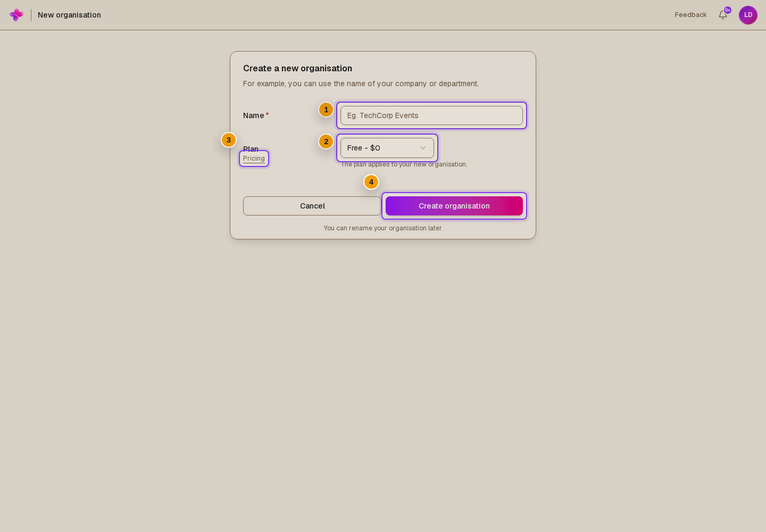This screenshot has height=532, width=766.
Task: Open the Pricing link
Action: coord(254,159)
